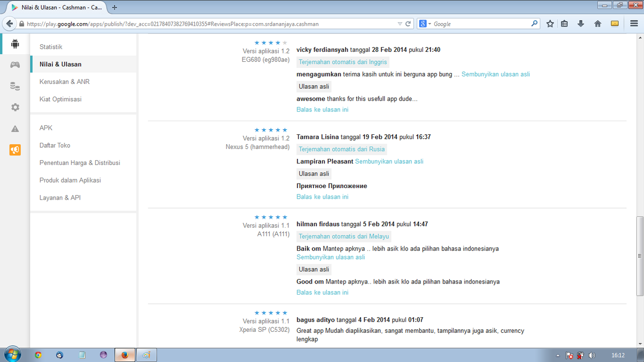
Task: Reply to vicky ferdiansyah's review
Action: 323,110
